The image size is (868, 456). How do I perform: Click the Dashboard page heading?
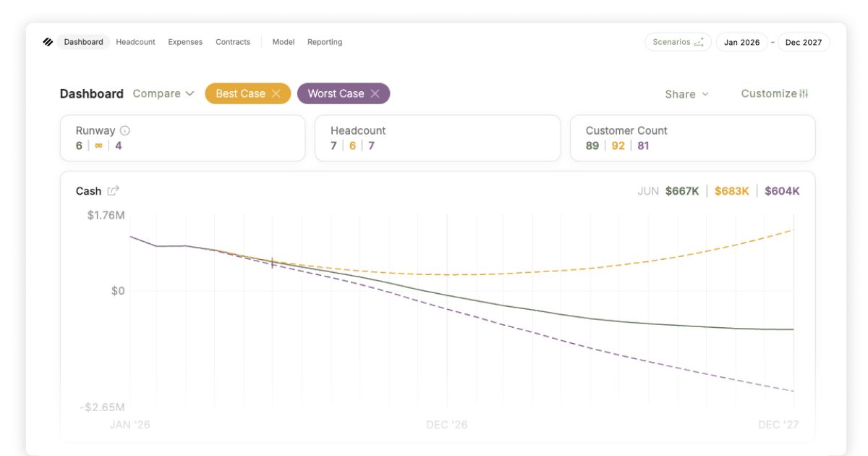click(92, 93)
